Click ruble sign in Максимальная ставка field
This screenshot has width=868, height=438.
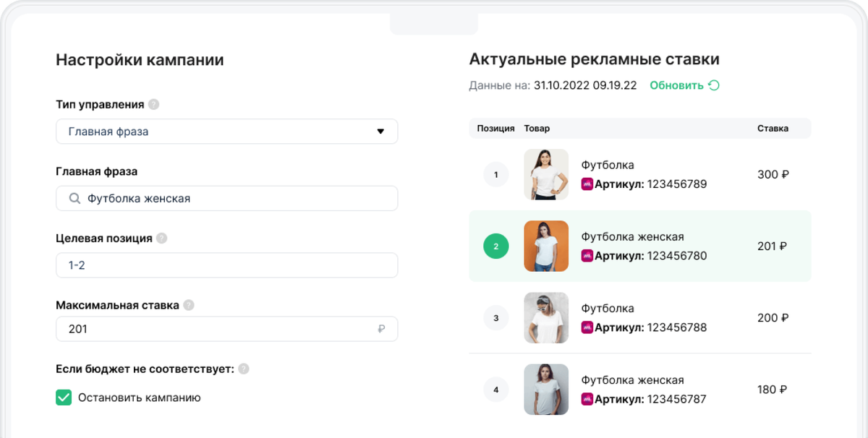[x=381, y=330]
